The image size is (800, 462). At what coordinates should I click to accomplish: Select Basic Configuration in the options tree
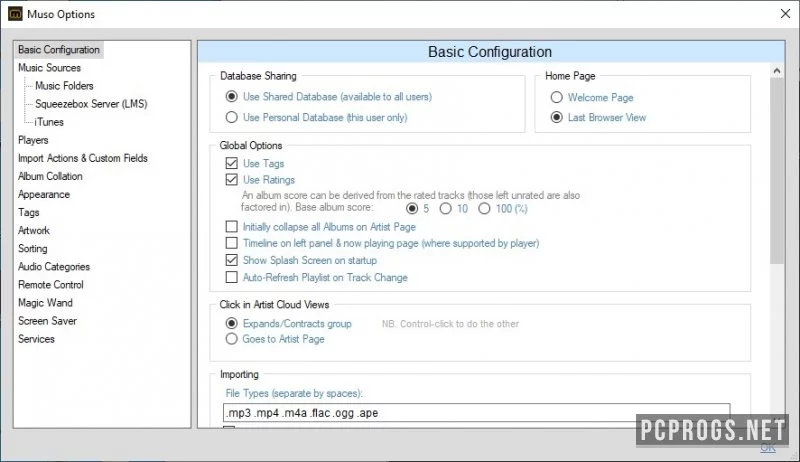click(59, 49)
